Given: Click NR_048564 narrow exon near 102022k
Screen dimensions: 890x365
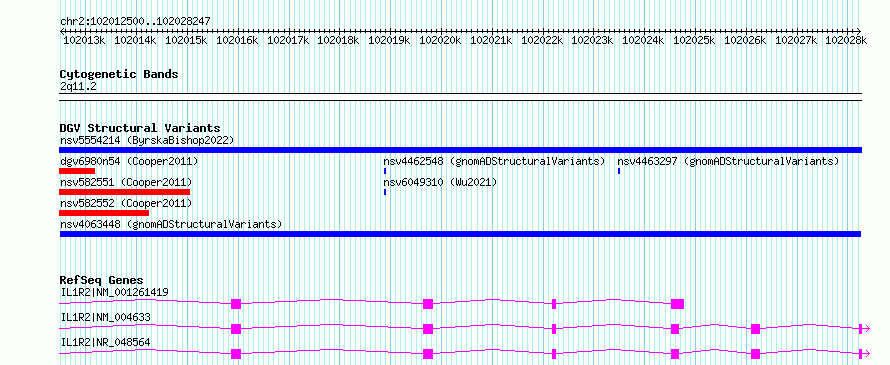Looking at the screenshot, I should [x=554, y=354].
